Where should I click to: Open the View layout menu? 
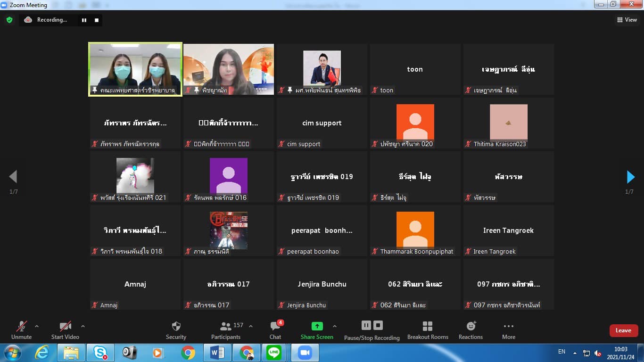click(627, 20)
